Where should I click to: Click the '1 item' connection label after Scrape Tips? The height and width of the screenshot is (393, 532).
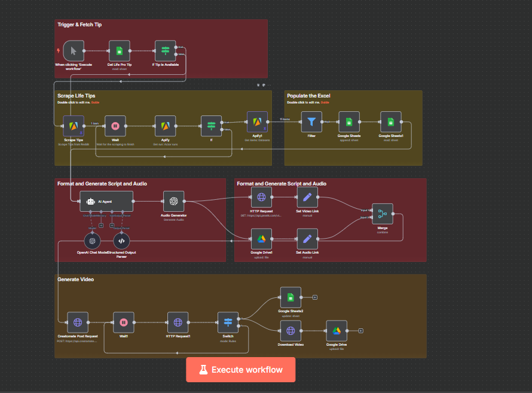pyautogui.click(x=94, y=124)
